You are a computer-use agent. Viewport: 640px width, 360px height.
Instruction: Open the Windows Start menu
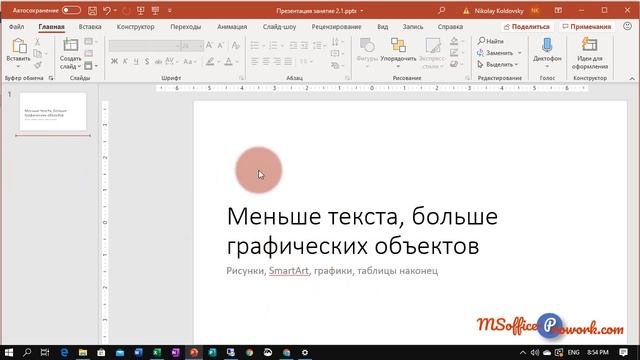coord(9,352)
